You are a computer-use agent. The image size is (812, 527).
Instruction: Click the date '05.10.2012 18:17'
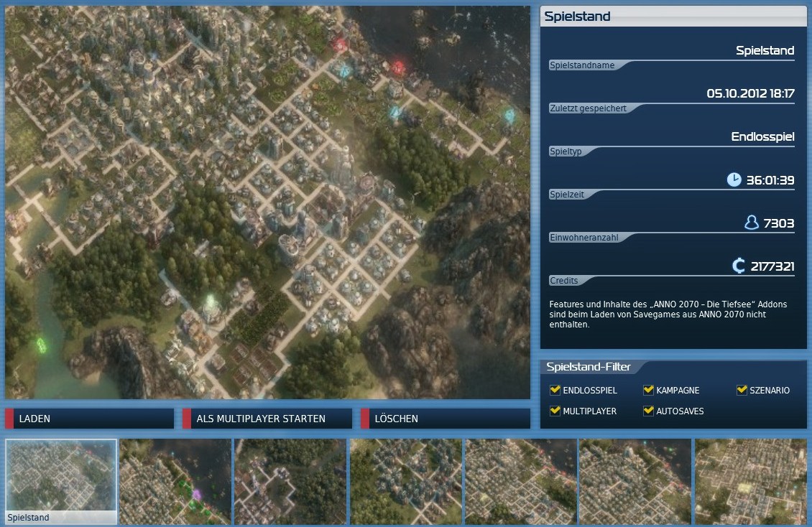(x=750, y=93)
